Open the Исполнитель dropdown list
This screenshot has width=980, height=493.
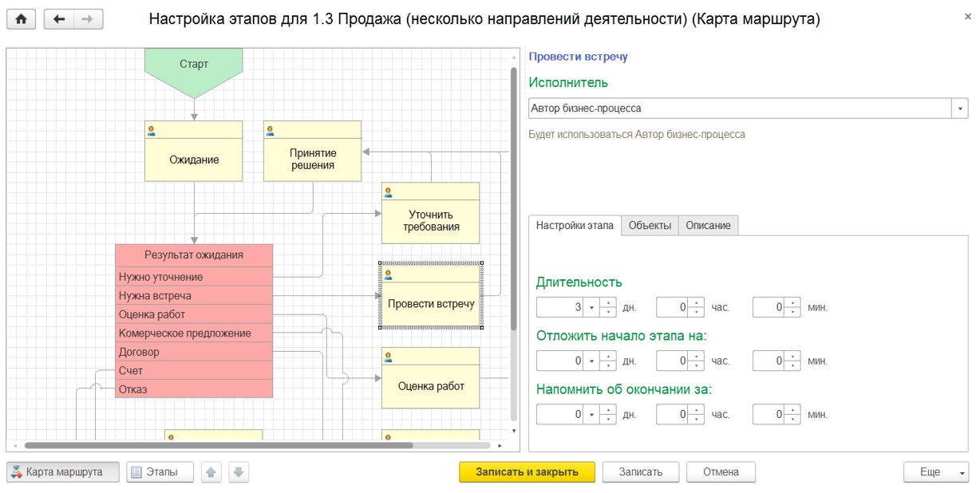(960, 108)
